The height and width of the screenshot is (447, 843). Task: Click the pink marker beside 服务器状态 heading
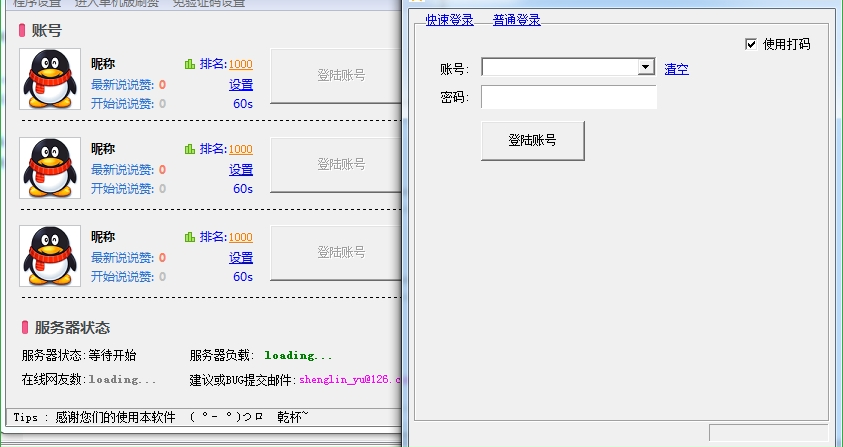(x=24, y=327)
